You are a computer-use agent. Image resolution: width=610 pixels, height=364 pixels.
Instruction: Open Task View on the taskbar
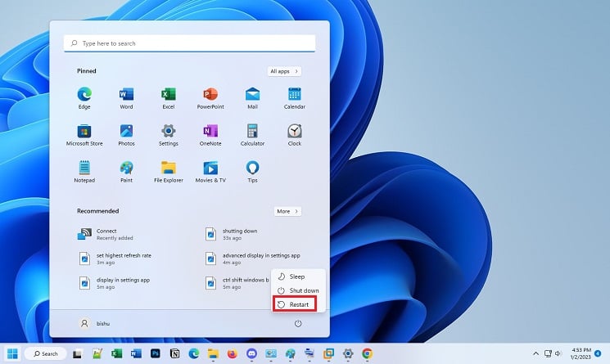click(x=78, y=354)
